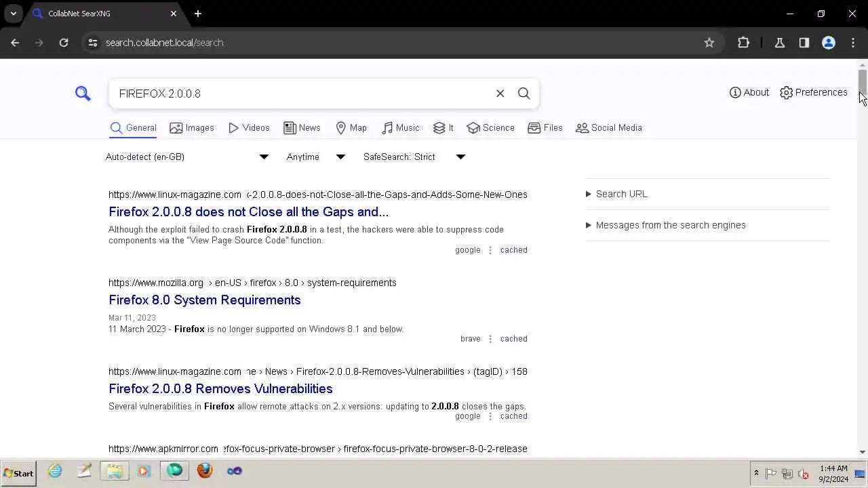Close the CollabNet SearXNG tab
This screenshot has width=868, height=488.
click(174, 14)
